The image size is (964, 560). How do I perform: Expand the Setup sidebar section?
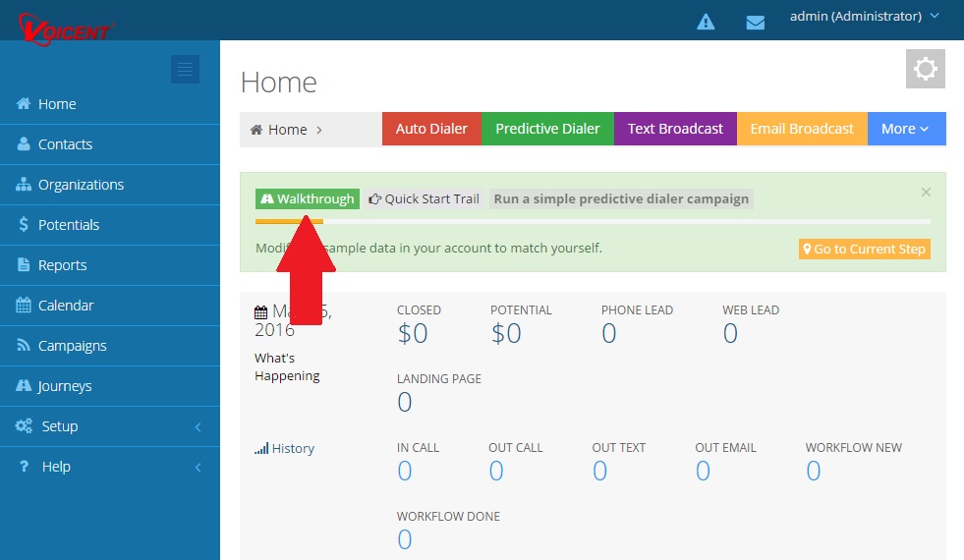click(x=109, y=426)
